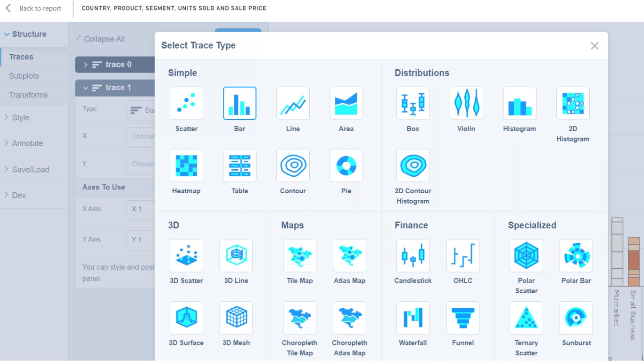
Task: Select the 3D Mesh trace type
Action: [x=236, y=318]
